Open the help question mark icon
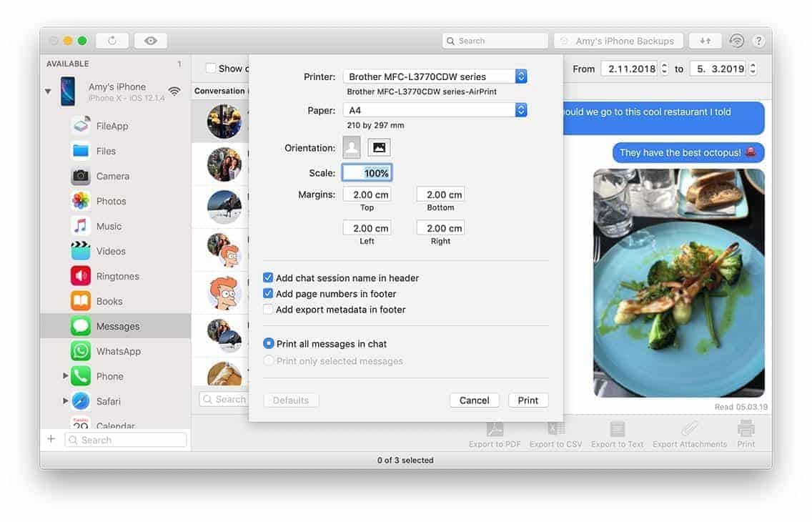Screen dimensions: 812x522 pyautogui.click(x=758, y=41)
